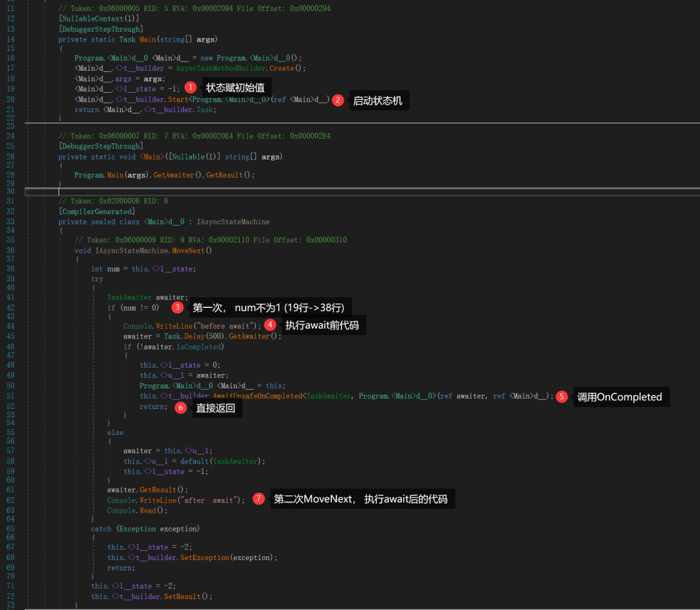
Task: Click SetResult call on line 72
Action: (182, 596)
